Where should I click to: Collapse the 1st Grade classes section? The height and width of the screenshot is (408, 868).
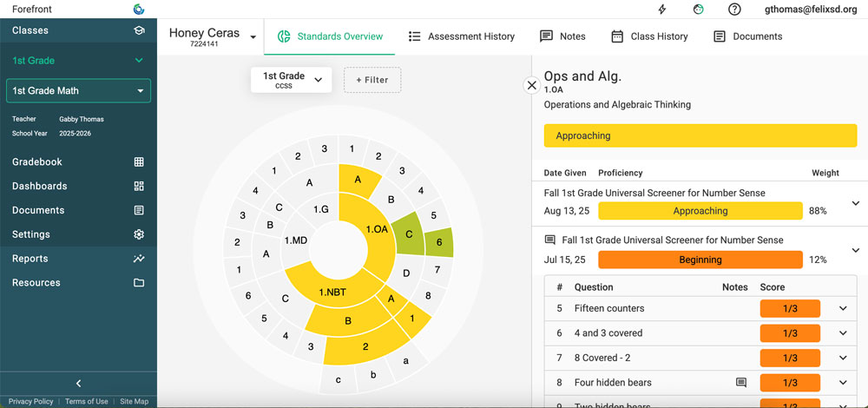pyautogui.click(x=139, y=61)
